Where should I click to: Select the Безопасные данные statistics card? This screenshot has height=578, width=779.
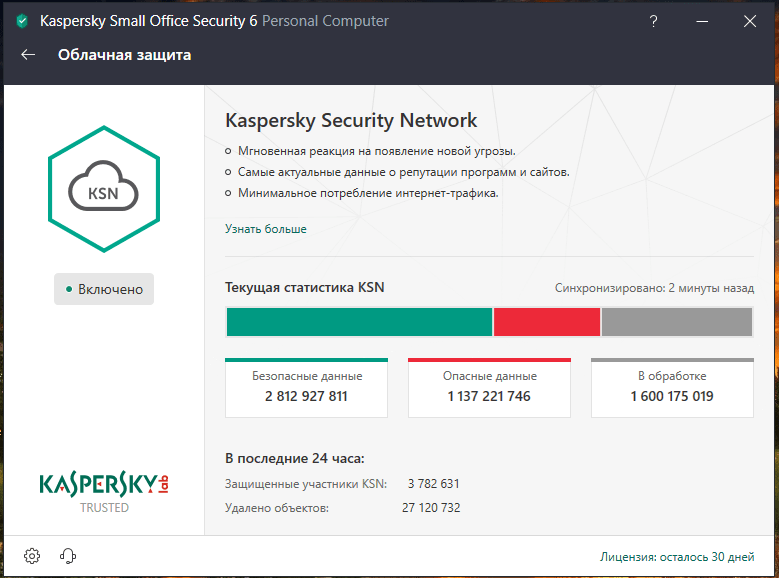[x=307, y=388]
